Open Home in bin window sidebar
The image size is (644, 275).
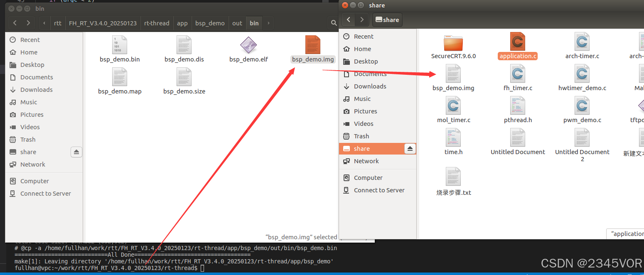click(44, 52)
